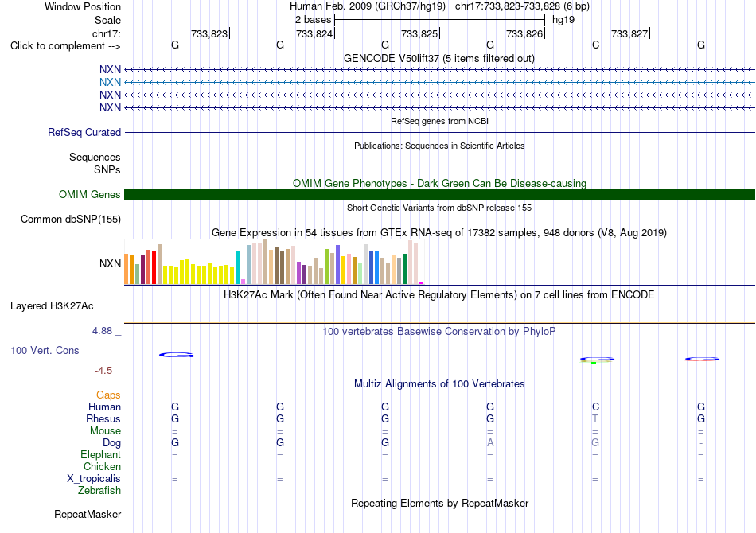Click the SNPs label under Publications
Viewport: 756px width, 533px height.
[107, 169]
